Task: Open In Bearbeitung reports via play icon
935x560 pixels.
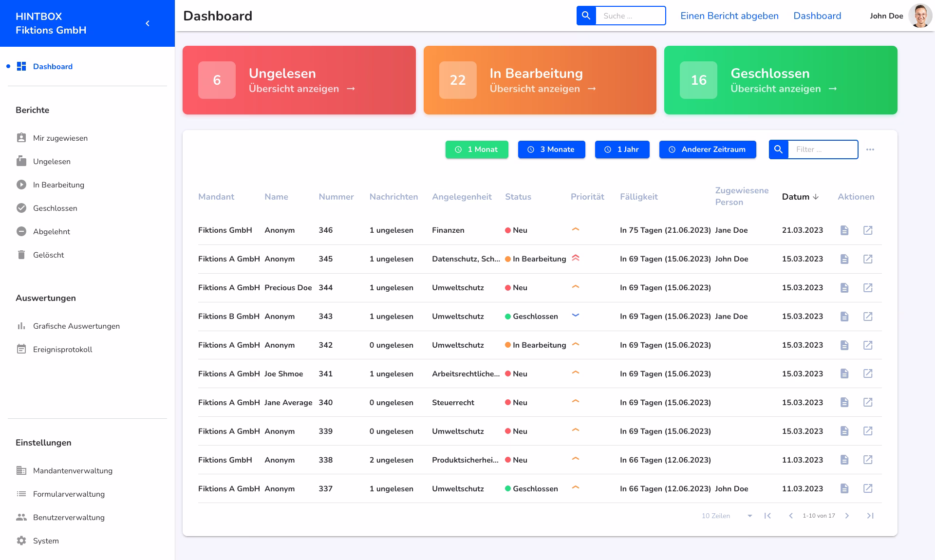Action: (x=21, y=185)
